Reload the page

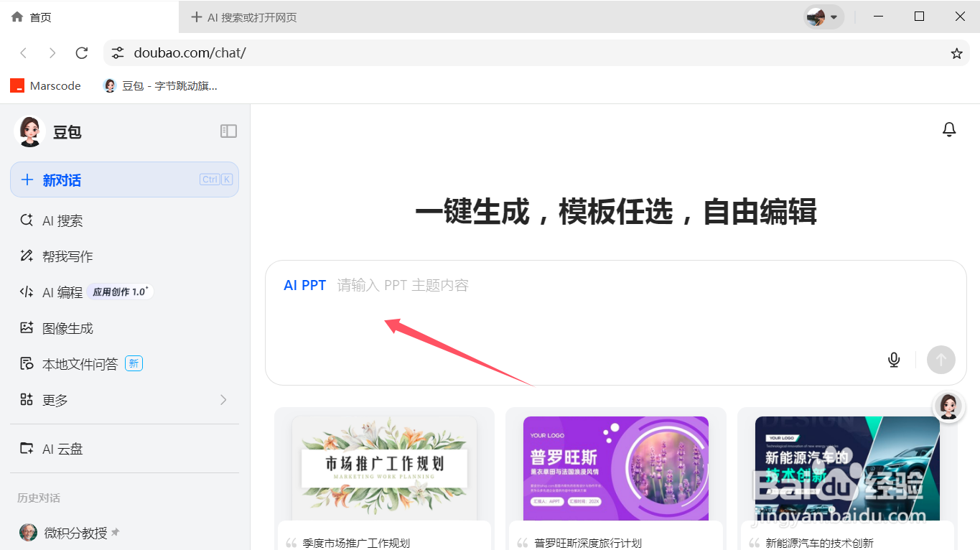[82, 53]
